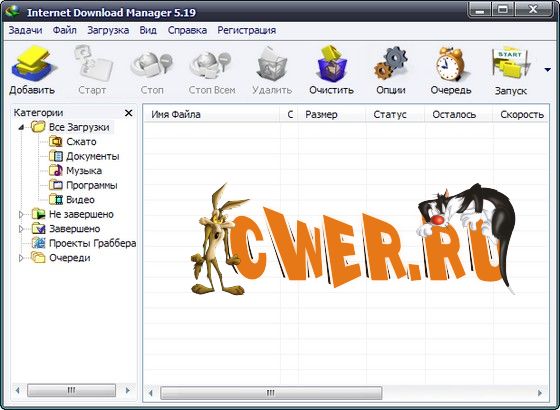Click the Очистить toolbar icon
The width and height of the screenshot is (560, 410).
pos(332,64)
